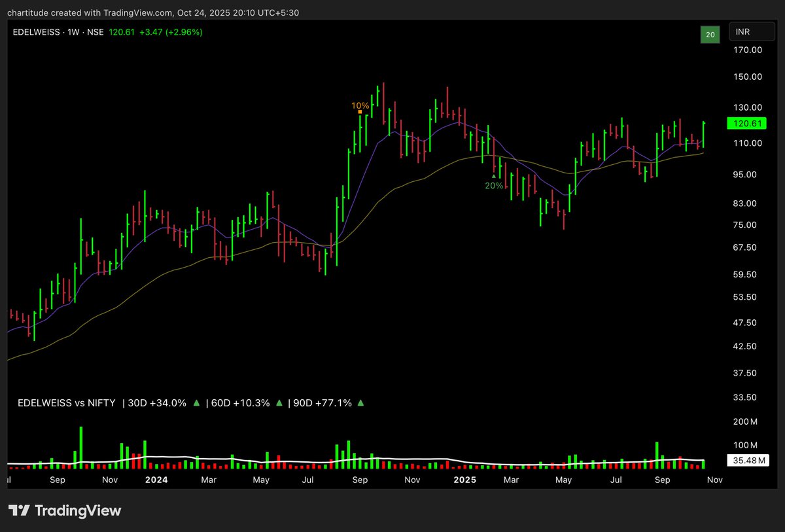Viewport: 785px width, 532px height.
Task: Click the Mar label before 2025
Action: 209,480
